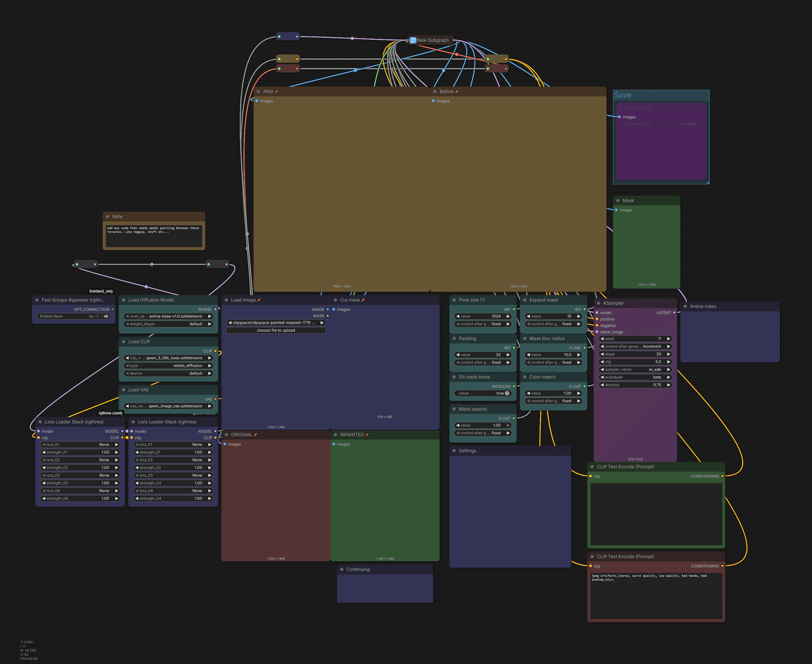Collapse Expand mask node via its title dot
The width and height of the screenshot is (812, 664).
pos(525,300)
